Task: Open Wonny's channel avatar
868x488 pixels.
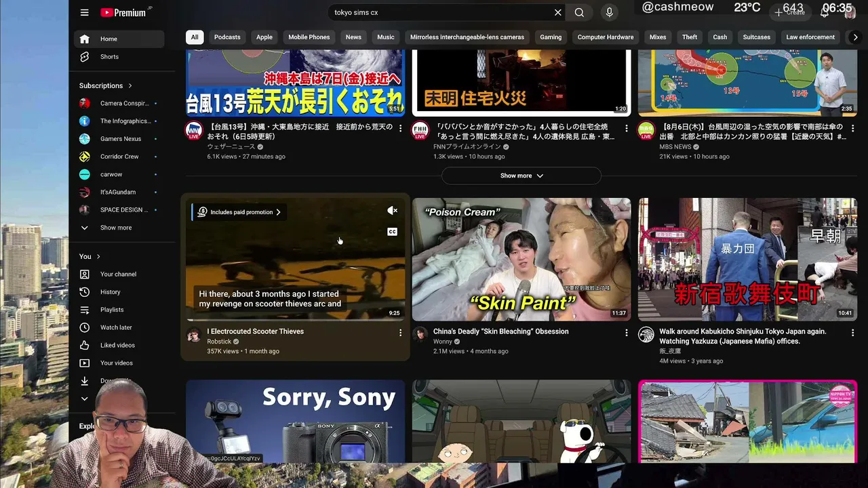Action: click(x=420, y=335)
